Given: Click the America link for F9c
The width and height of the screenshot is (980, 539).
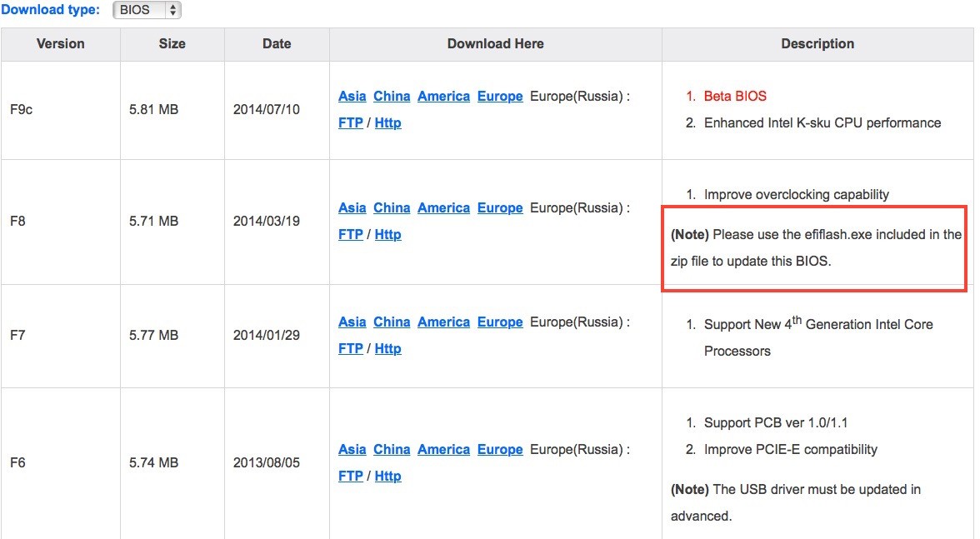Looking at the screenshot, I should (443, 97).
